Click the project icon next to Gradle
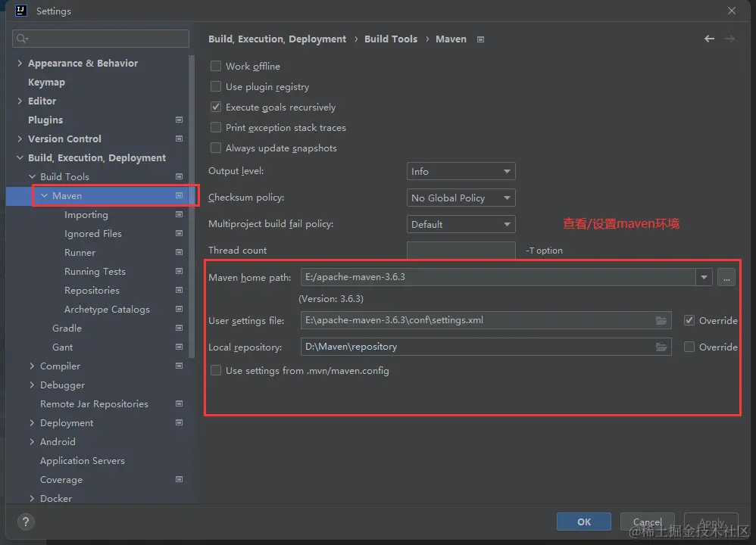The height and width of the screenshot is (545, 756). (179, 329)
